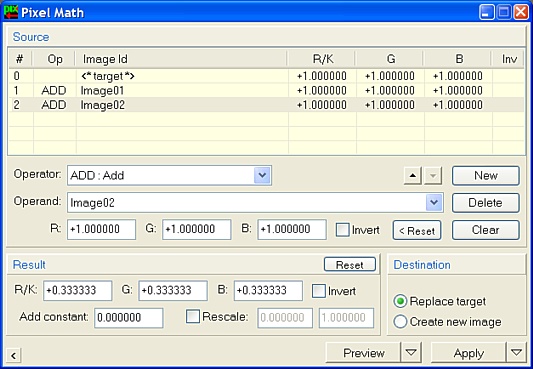Toggle the Rescale checkbox

(193, 316)
